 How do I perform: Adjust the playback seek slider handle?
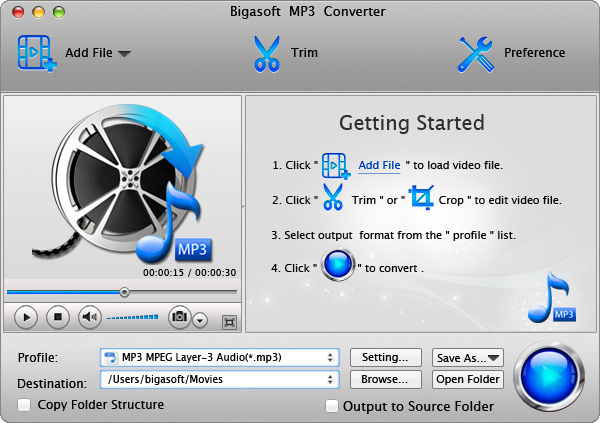point(124,293)
